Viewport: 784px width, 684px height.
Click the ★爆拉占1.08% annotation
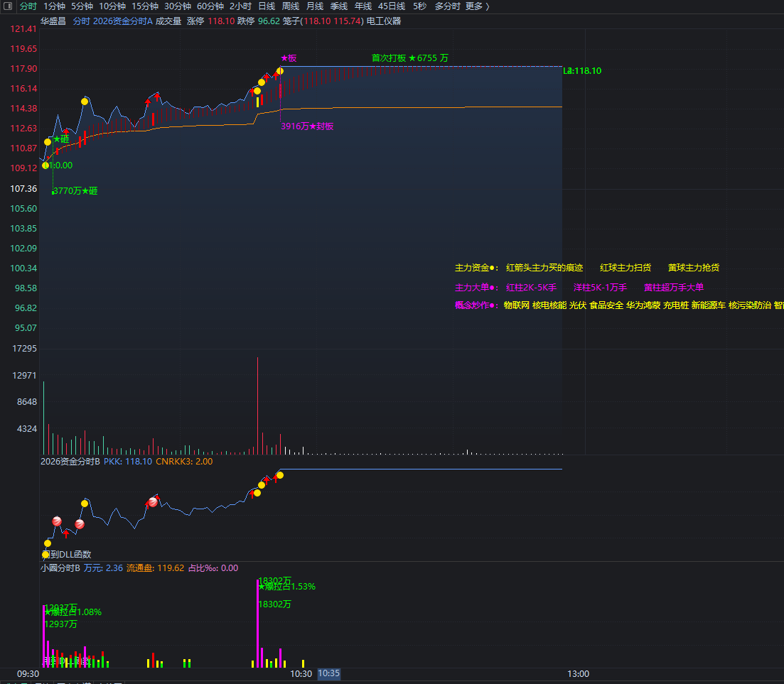pyautogui.click(x=73, y=612)
